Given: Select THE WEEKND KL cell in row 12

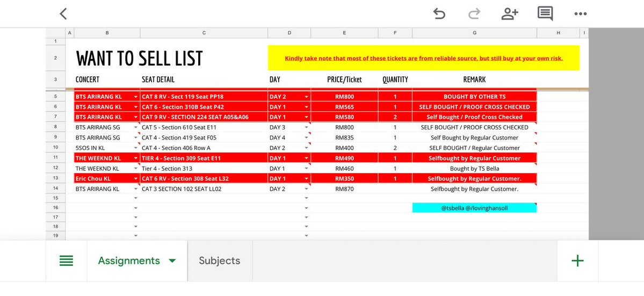Looking at the screenshot, I should pos(107,168).
